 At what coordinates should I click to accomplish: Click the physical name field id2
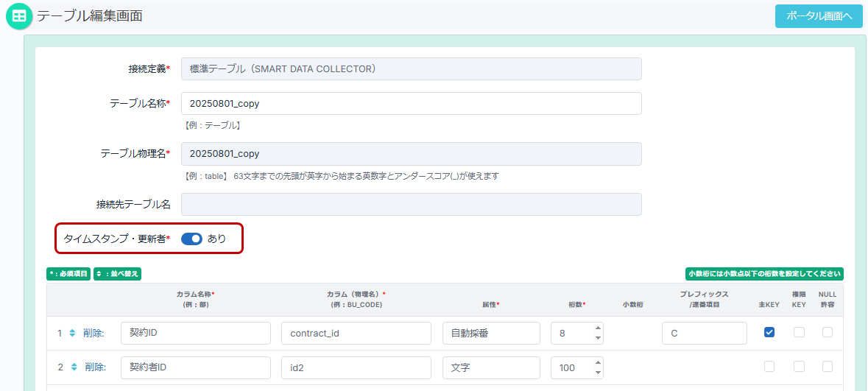[356, 367]
